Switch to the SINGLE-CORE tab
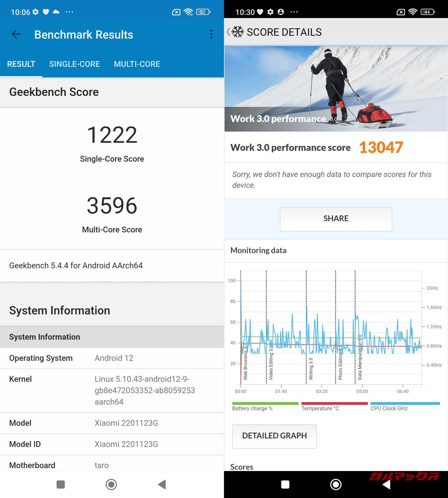This screenshot has height=498, width=448. (x=74, y=64)
